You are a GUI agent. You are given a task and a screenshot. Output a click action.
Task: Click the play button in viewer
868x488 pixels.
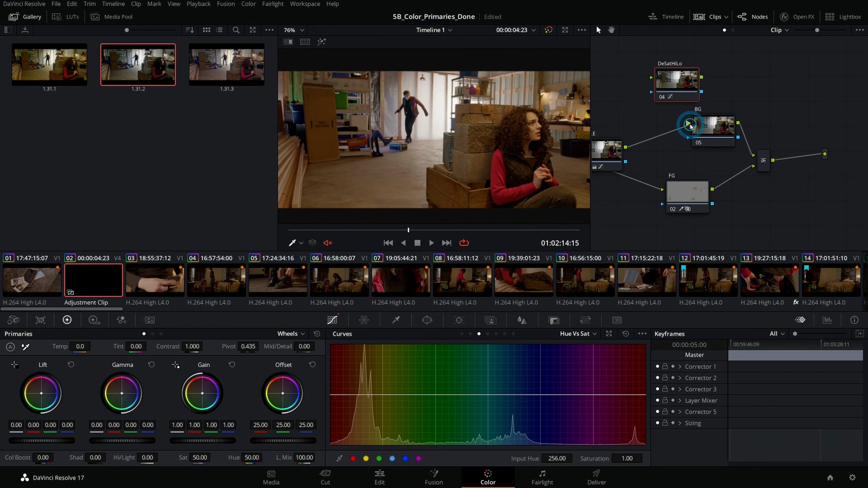[x=432, y=243]
